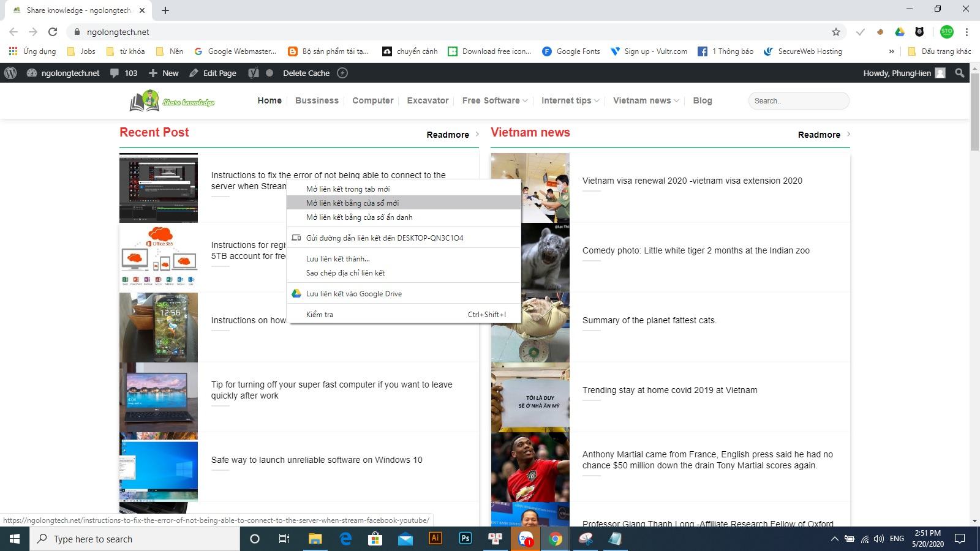The height and width of the screenshot is (551, 980).
Task: Open the WordPress logo admin menu
Action: 10,73
